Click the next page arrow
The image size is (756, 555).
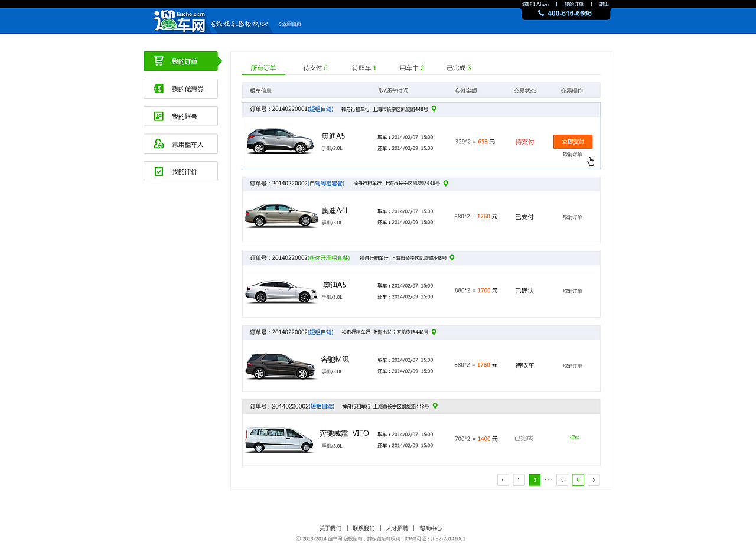click(594, 480)
